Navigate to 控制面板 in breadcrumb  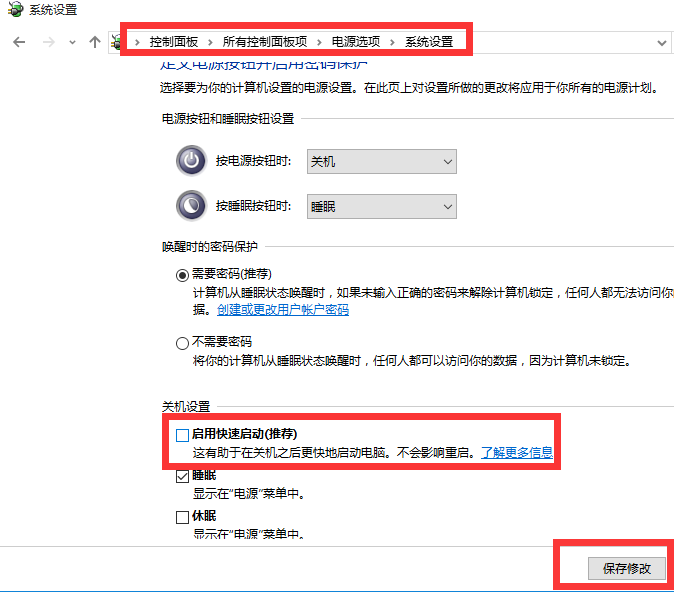pyautogui.click(x=173, y=42)
